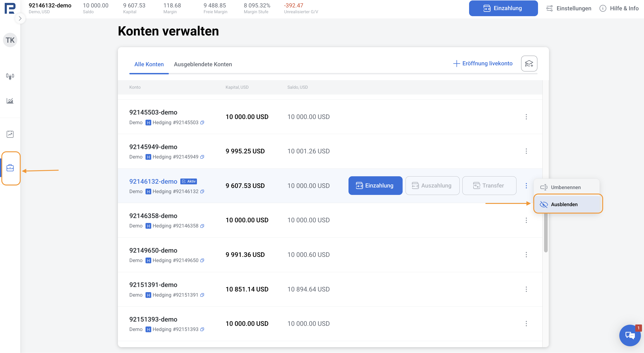644x353 pixels.
Task: Open the candlestick trading terminal icon
Action: 10,76
